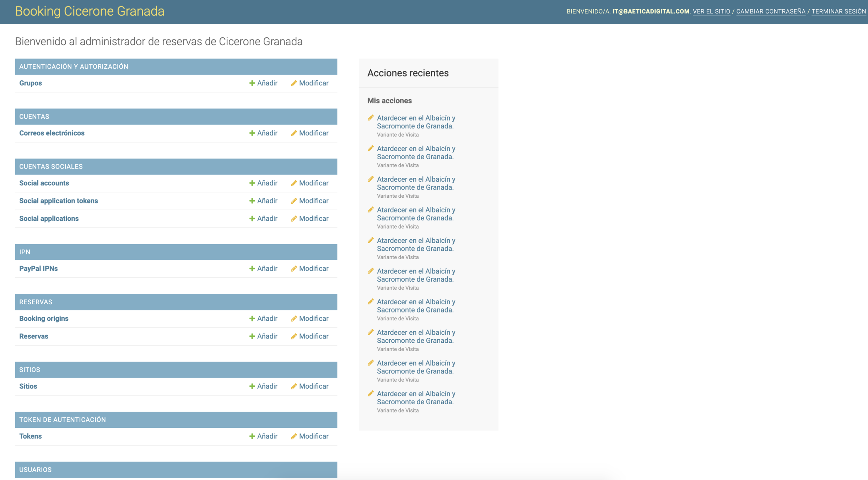This screenshot has width=868, height=480.
Task: Open the Usuarios section header
Action: click(35, 470)
